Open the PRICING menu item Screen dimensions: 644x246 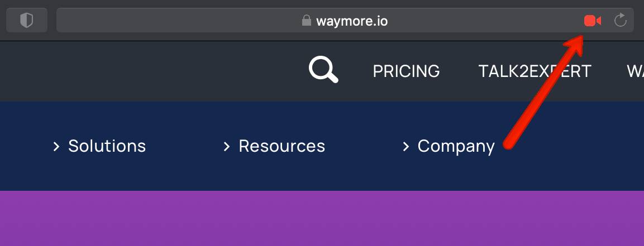click(406, 71)
